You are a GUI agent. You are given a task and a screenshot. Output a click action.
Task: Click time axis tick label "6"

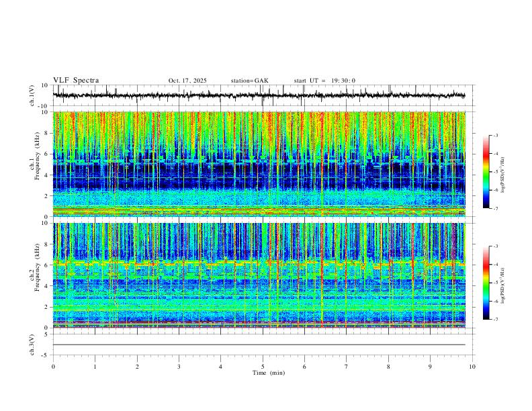(304, 367)
